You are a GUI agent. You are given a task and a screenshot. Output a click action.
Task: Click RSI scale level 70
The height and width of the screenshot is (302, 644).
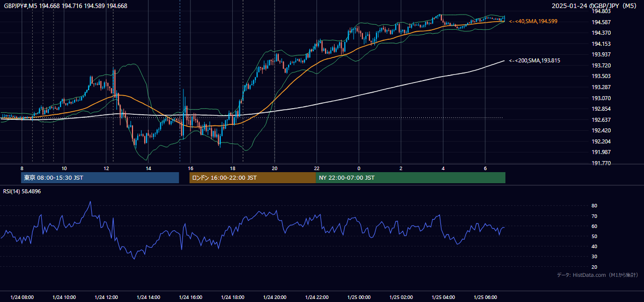click(594, 216)
